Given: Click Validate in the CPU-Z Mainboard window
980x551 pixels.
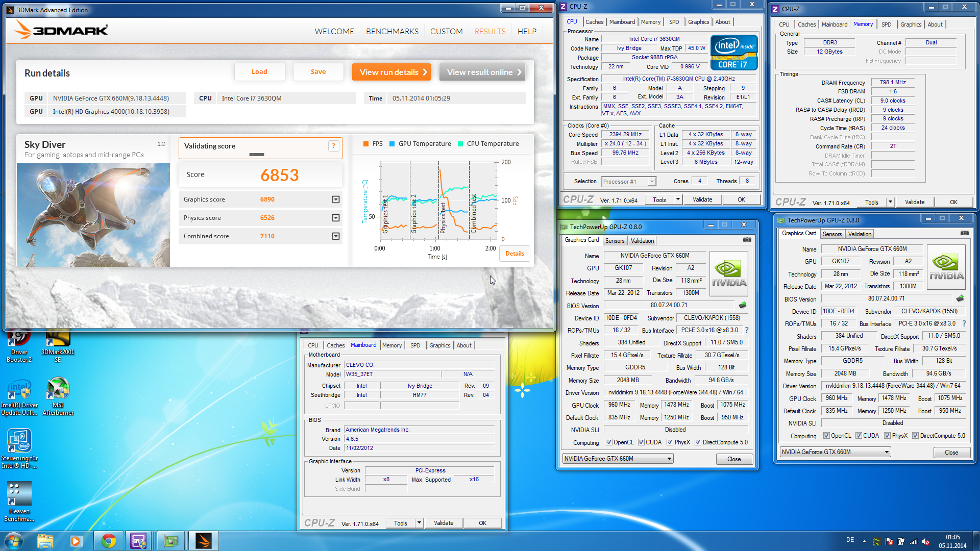Looking at the screenshot, I should tap(444, 523).
